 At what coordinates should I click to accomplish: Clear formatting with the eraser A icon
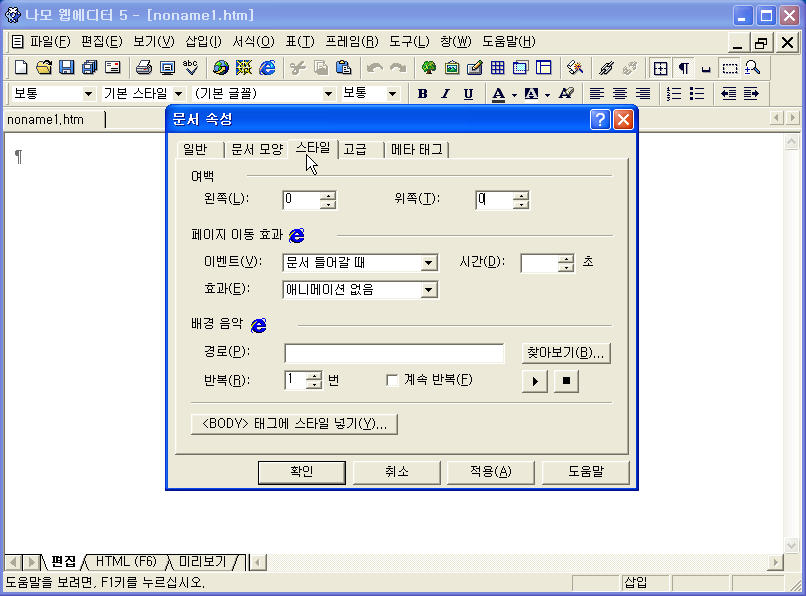[x=566, y=94]
